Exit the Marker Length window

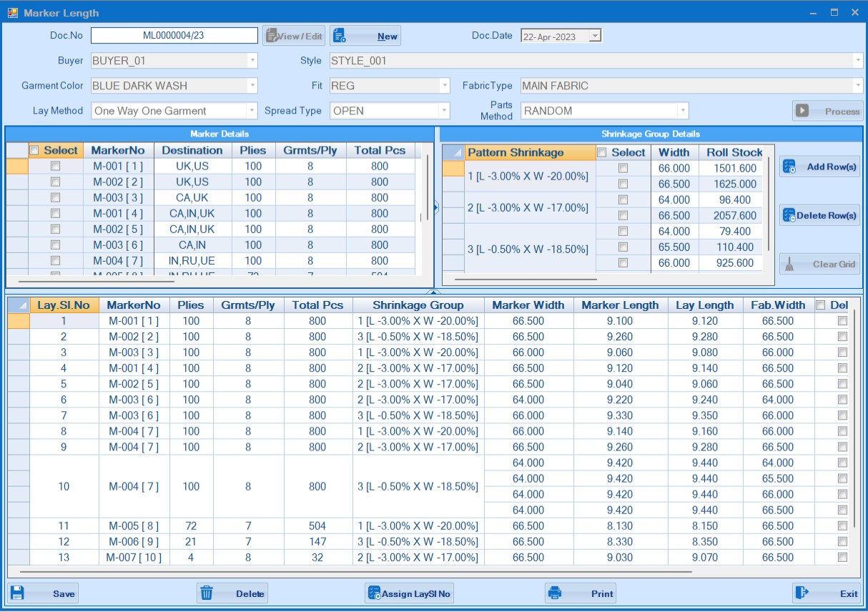[827, 593]
